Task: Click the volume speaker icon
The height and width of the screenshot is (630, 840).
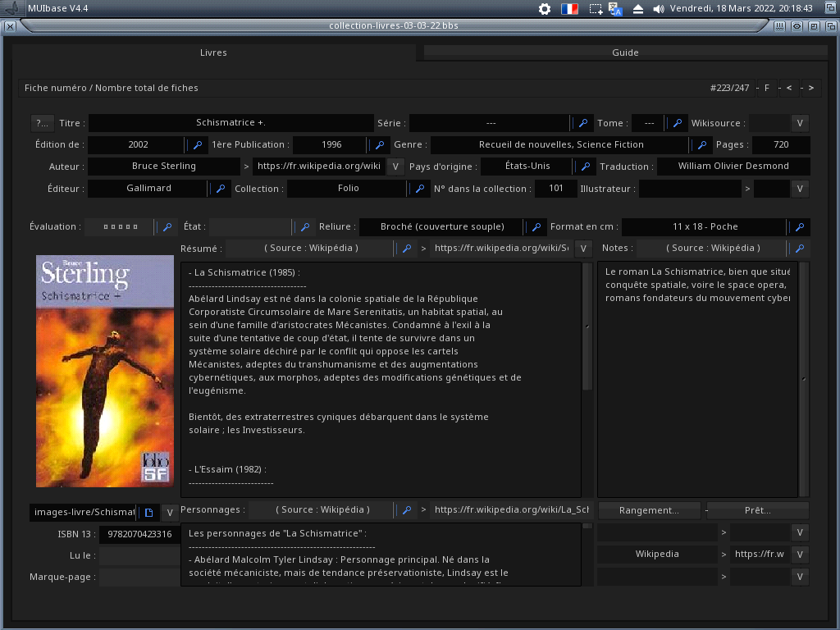Action: (659, 8)
